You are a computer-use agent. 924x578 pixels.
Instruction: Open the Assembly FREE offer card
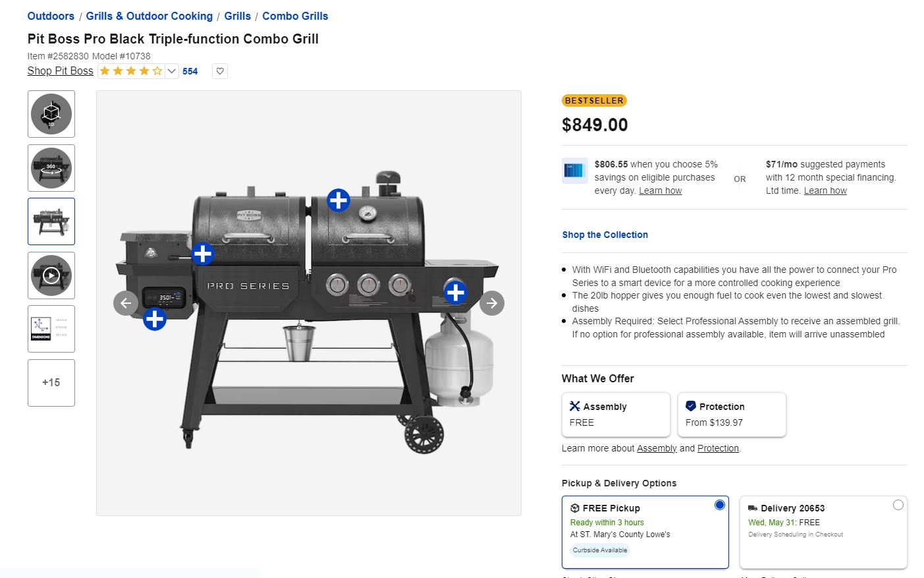click(616, 415)
